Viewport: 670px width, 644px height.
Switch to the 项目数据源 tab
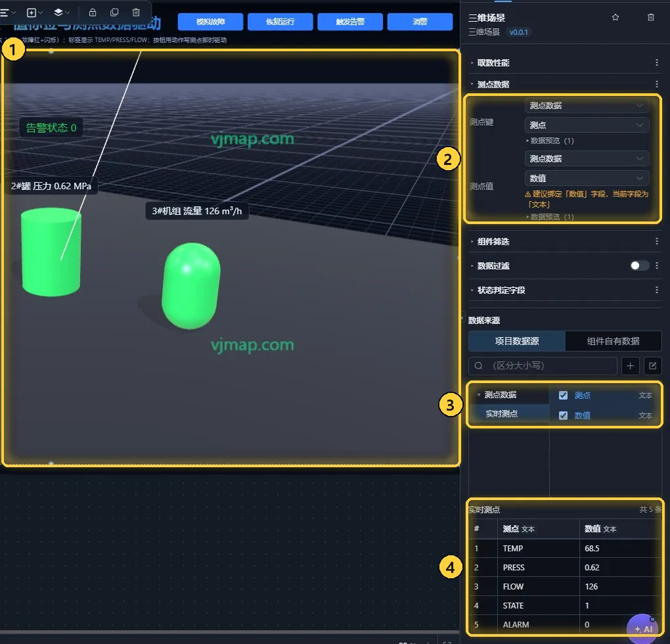[517, 341]
